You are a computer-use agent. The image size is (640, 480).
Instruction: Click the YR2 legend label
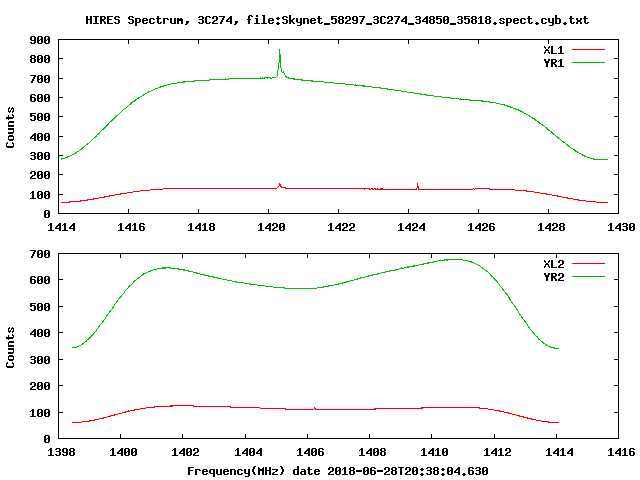553,277
